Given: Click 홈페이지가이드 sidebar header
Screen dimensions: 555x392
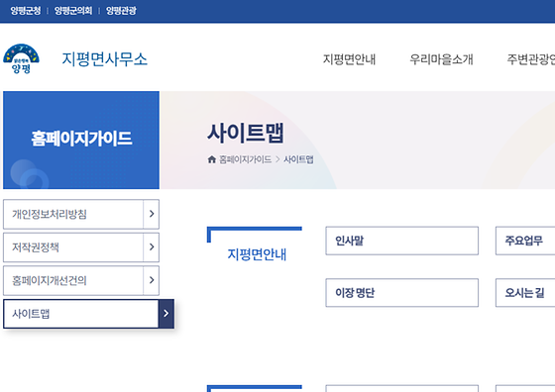Looking at the screenshot, I should coord(81,139).
